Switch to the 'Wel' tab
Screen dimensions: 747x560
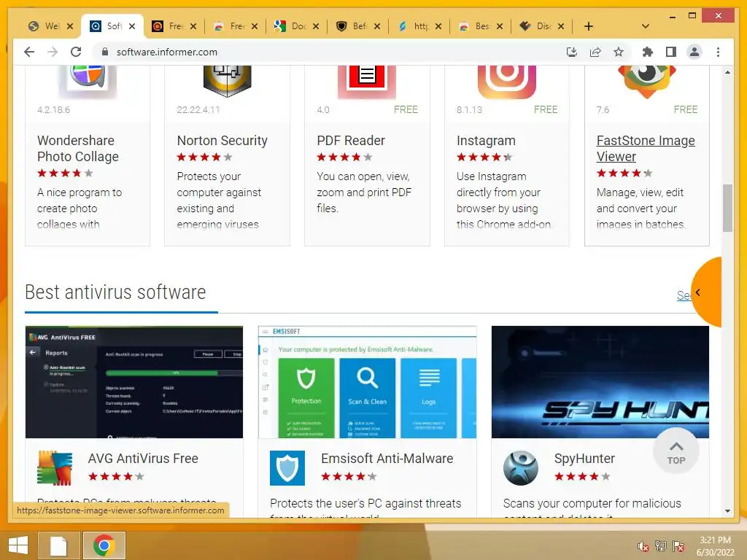44,26
